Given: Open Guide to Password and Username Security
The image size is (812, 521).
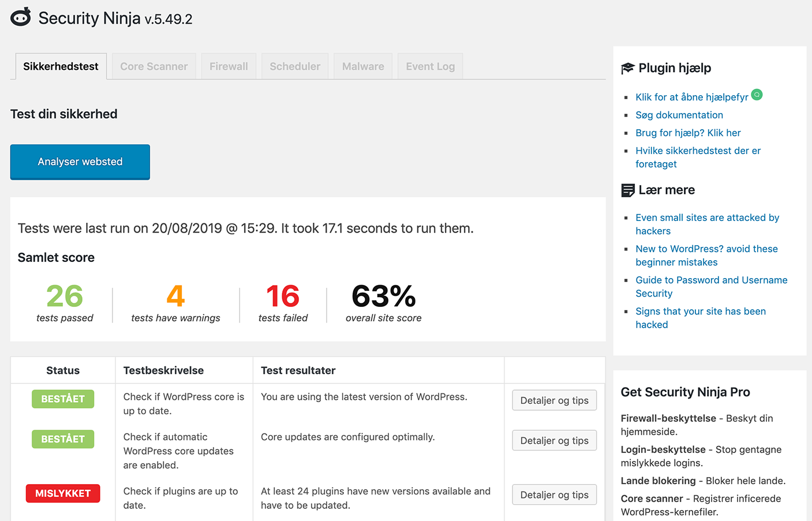Looking at the screenshot, I should point(711,286).
